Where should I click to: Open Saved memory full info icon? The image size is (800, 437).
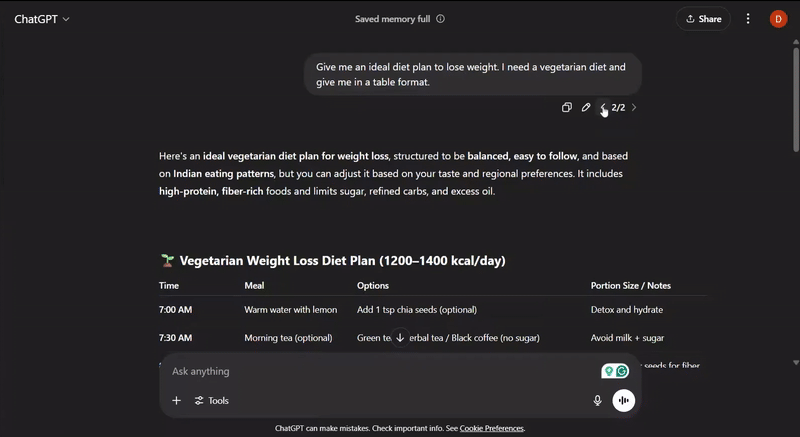441,19
